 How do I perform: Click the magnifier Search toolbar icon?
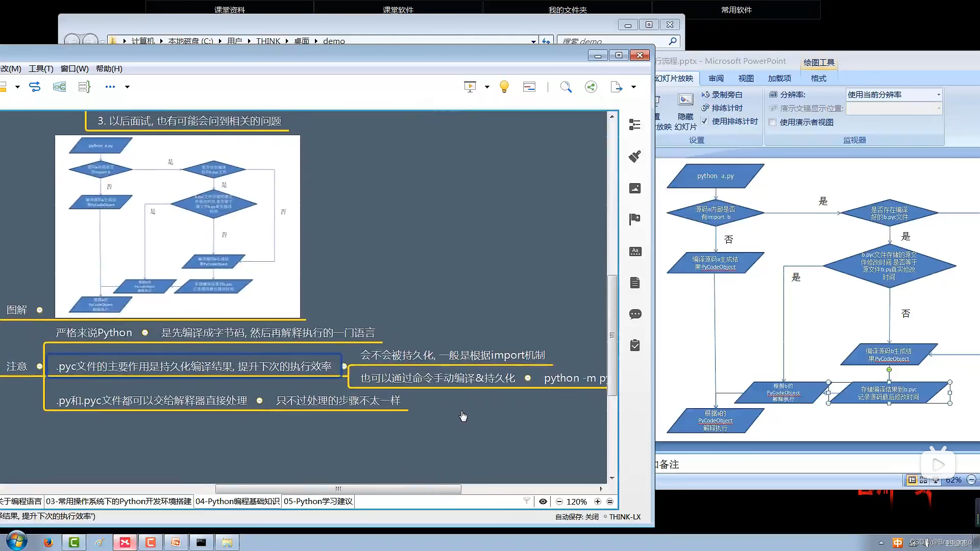pos(566,87)
